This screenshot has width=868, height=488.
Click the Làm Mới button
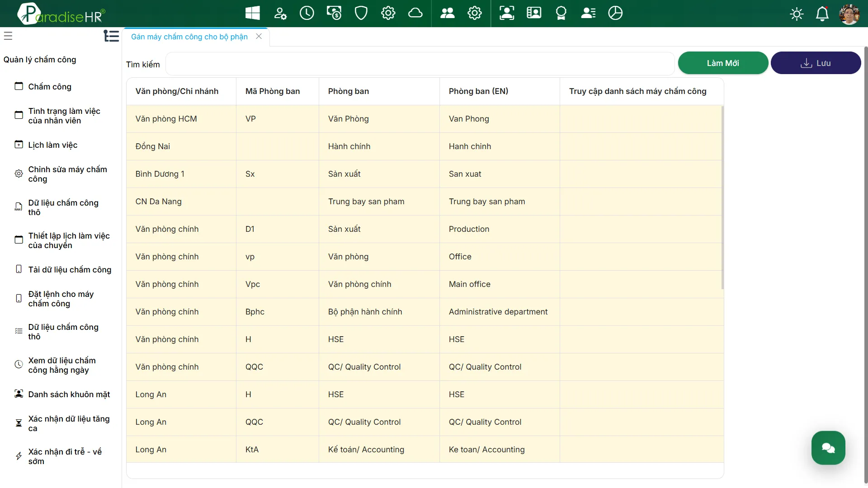723,63
